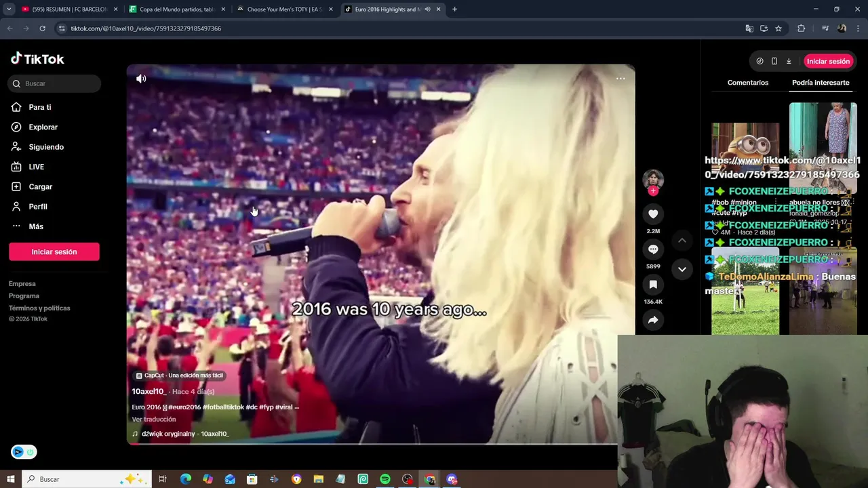This screenshot has height=488, width=868.
Task: Open a new browser tab
Action: pyautogui.click(x=454, y=9)
